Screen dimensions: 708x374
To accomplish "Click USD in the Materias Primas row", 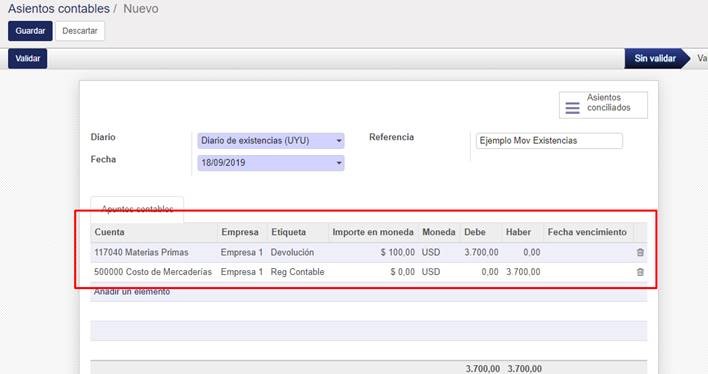I will 431,252.
